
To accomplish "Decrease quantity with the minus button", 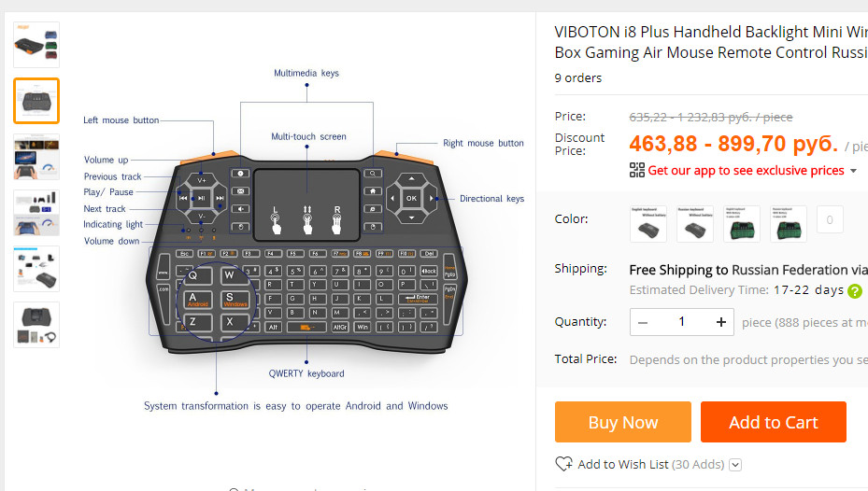I will click(x=643, y=322).
